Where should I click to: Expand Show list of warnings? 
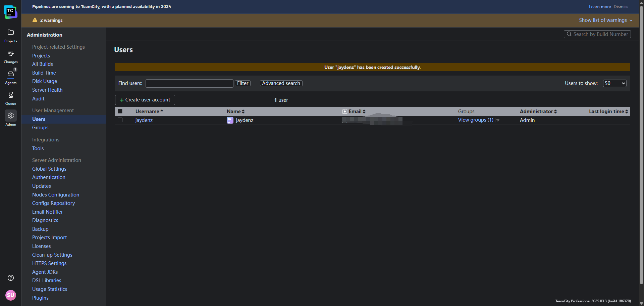click(605, 20)
